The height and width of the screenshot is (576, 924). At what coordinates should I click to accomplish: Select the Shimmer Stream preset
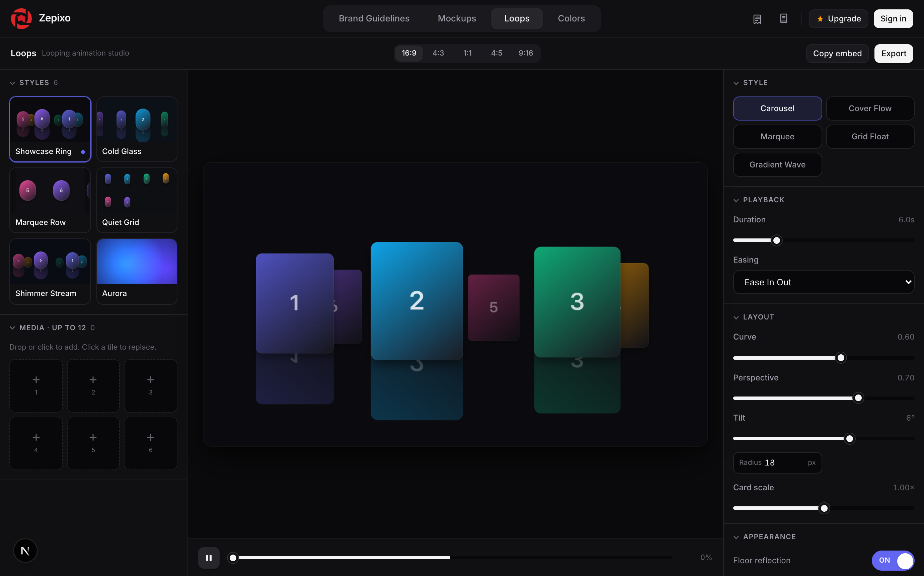tap(50, 272)
